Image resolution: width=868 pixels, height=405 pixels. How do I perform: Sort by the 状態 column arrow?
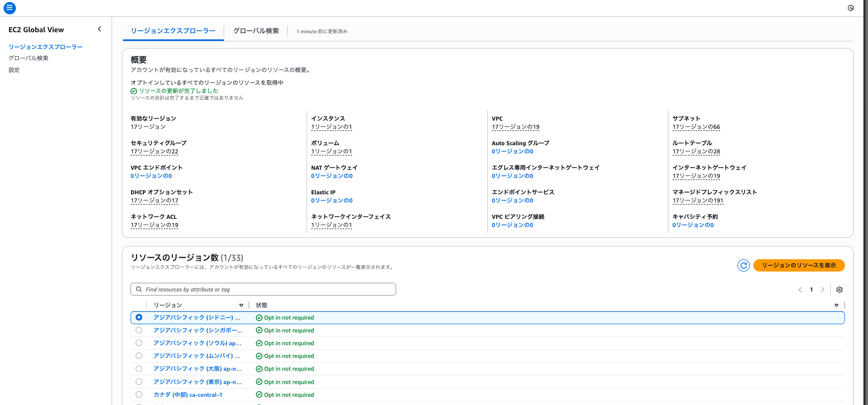pos(836,305)
